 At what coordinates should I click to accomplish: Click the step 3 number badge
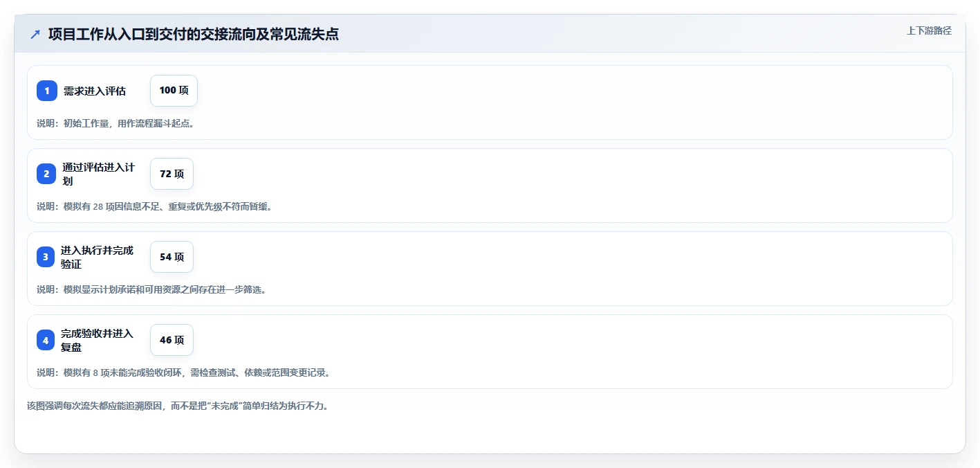click(x=46, y=257)
